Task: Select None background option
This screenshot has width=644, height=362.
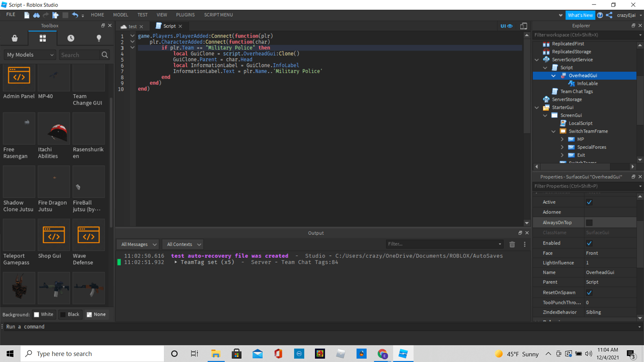Action: [x=96, y=314]
